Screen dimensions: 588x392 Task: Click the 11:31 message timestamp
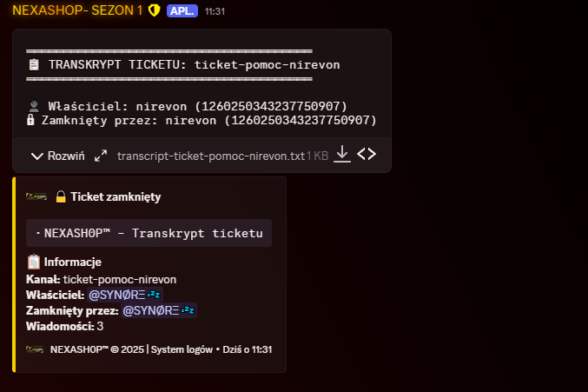[x=216, y=11]
